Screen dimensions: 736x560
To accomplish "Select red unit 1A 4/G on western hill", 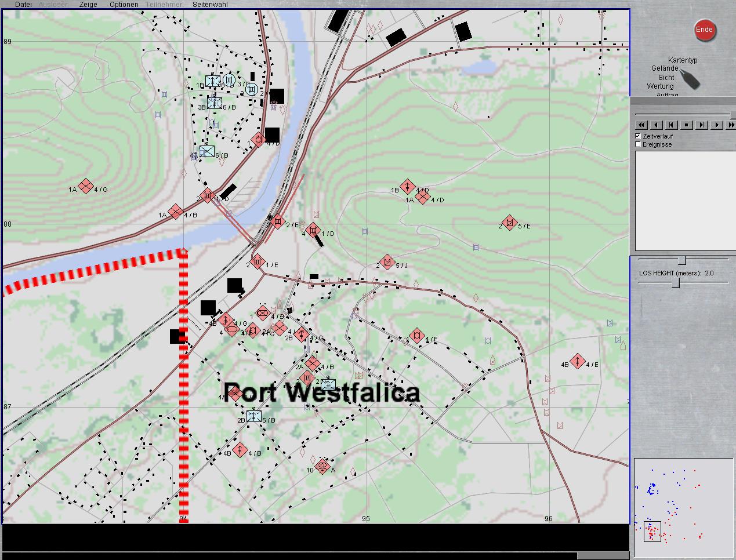I will pos(86,186).
